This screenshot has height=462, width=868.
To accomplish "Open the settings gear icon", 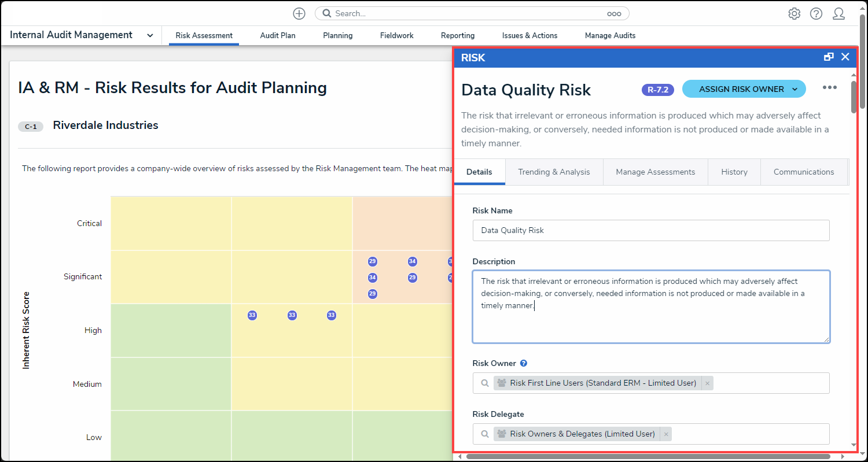I will pos(794,14).
